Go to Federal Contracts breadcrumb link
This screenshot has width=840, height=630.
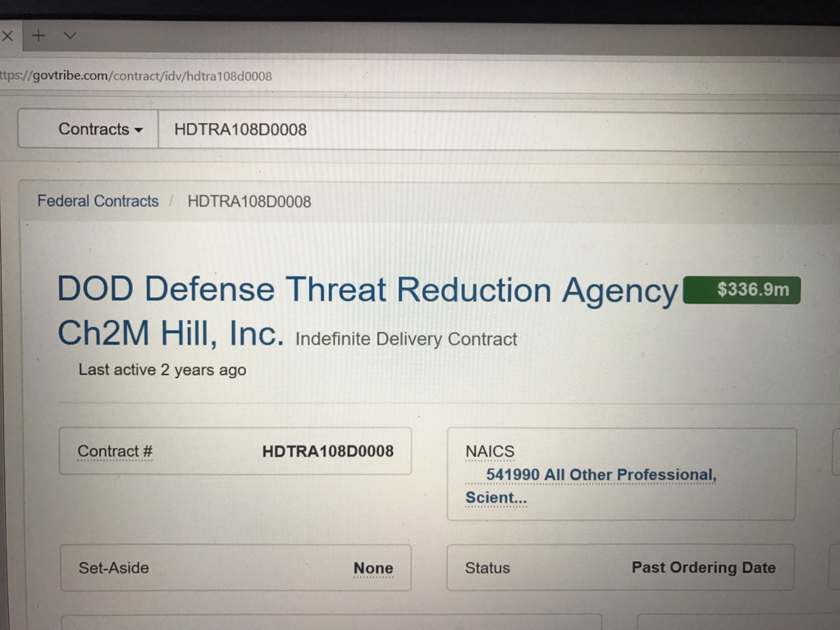pos(98,201)
